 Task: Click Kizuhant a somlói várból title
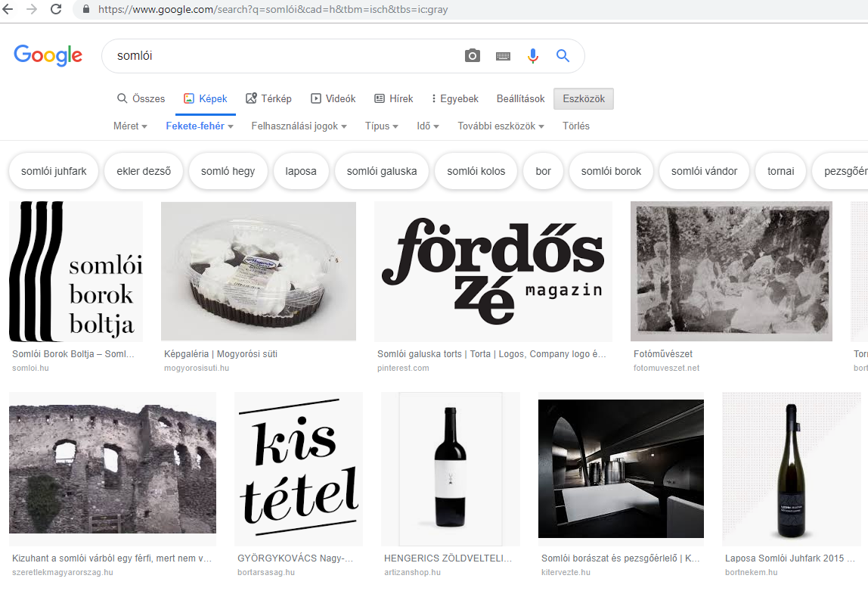tap(112, 558)
